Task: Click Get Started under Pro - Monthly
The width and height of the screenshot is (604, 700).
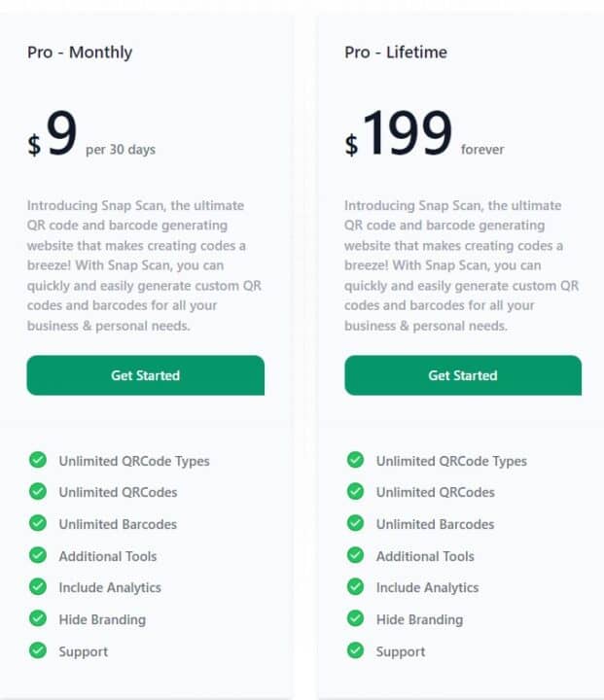Action: [x=145, y=375]
